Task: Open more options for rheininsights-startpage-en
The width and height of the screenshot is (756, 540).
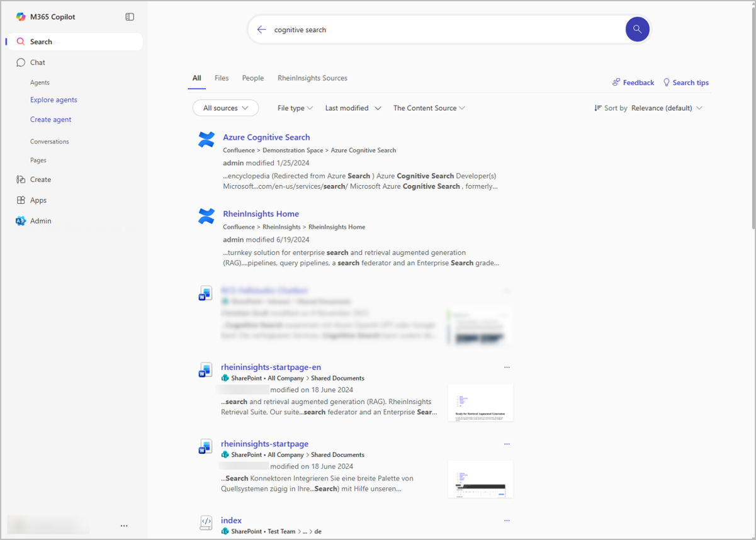Action: pyautogui.click(x=507, y=367)
